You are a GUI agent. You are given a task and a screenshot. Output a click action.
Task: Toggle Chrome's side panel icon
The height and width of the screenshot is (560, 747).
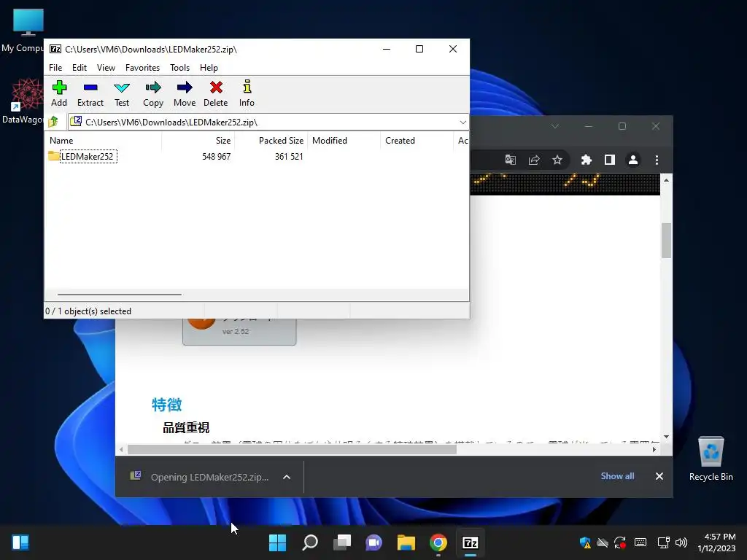point(609,160)
